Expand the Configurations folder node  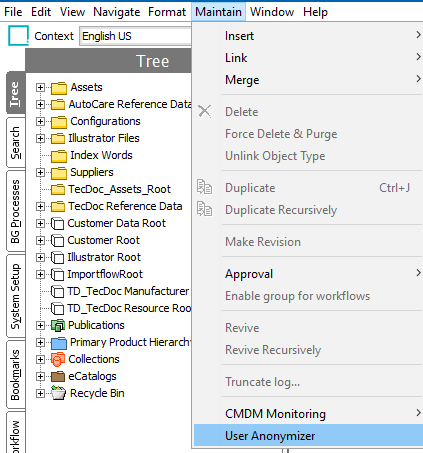(40, 121)
